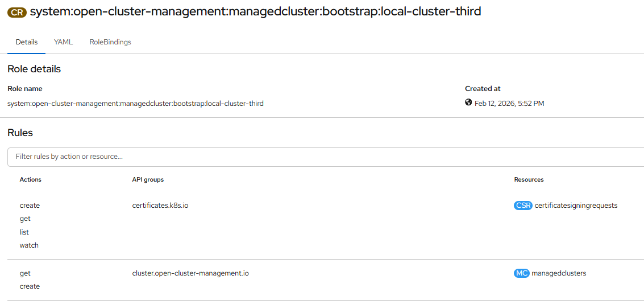Click the CR ClusterRole badge in title
Viewport: 644px width, 308px height.
coord(16,12)
